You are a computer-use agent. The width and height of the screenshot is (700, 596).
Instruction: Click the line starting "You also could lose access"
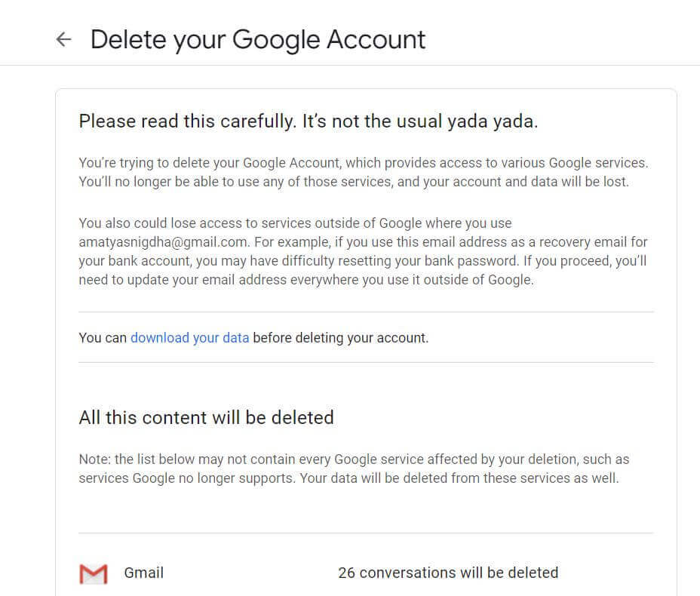point(295,223)
